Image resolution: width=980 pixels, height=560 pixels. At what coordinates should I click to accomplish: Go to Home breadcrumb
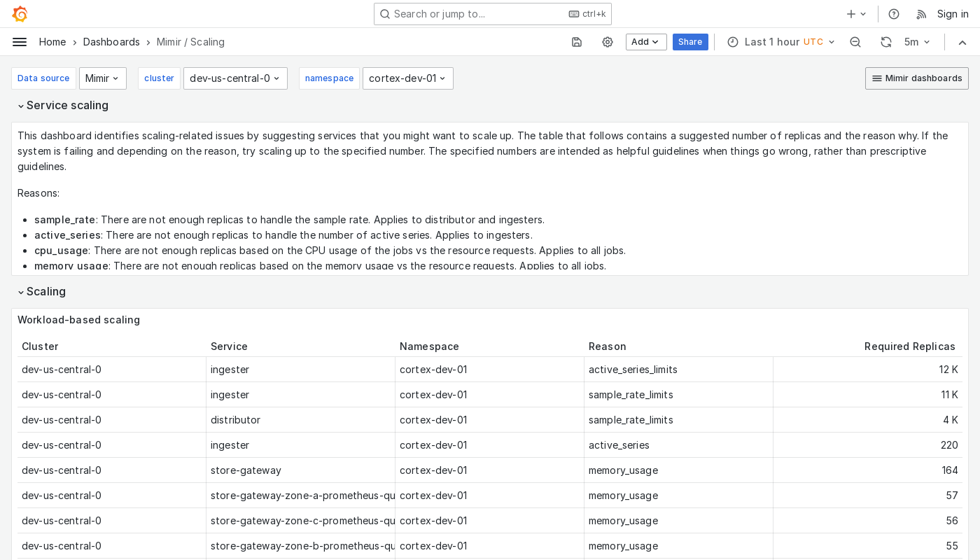52,42
